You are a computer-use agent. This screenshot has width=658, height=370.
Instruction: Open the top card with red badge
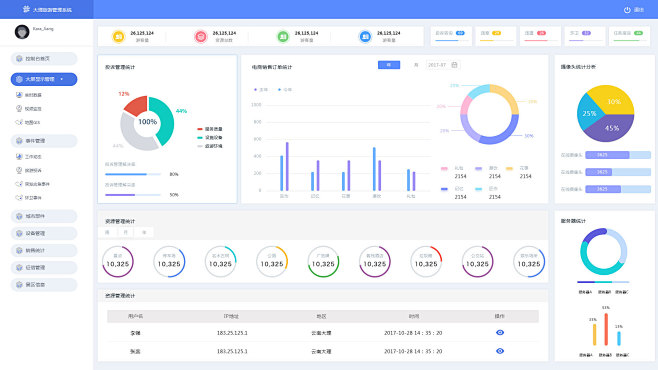(x=540, y=36)
